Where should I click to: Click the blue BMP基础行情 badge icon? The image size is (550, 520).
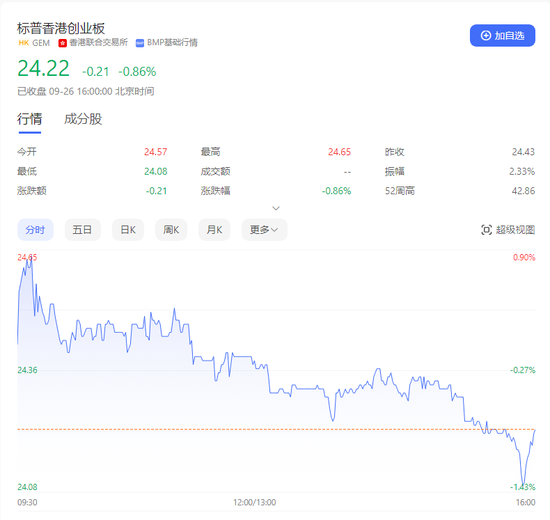[x=140, y=43]
